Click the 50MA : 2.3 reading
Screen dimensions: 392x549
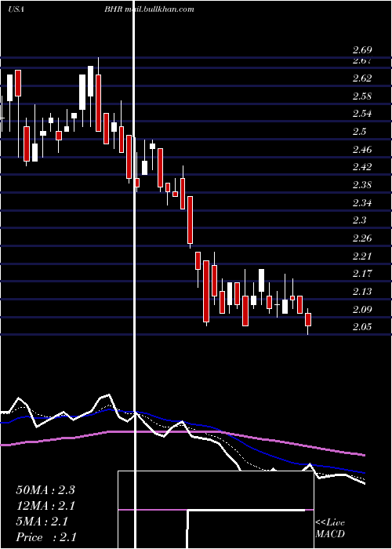pos(45,490)
